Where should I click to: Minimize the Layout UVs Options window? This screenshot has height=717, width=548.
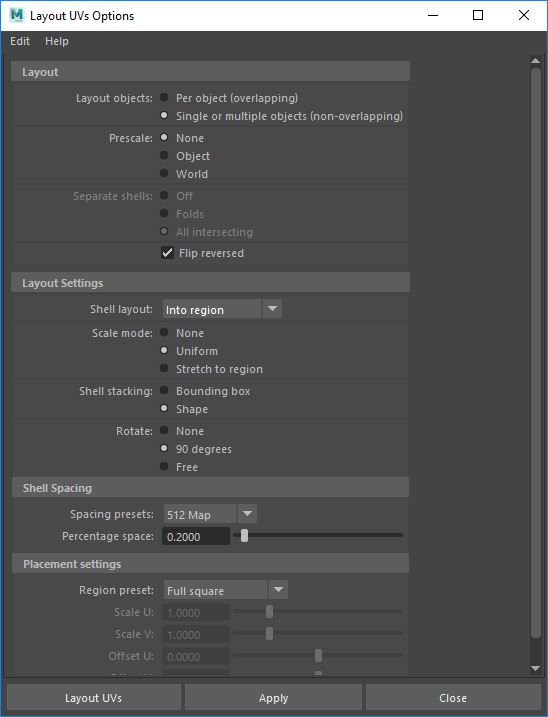[433, 16]
